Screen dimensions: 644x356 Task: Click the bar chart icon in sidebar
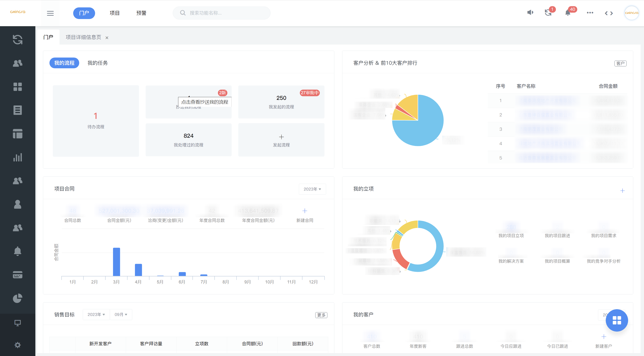[x=17, y=157]
